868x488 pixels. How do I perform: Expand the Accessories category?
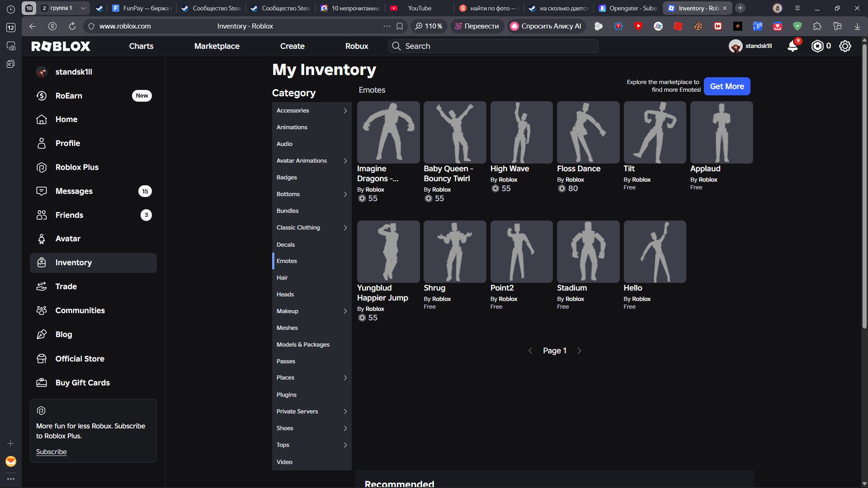[x=345, y=111]
